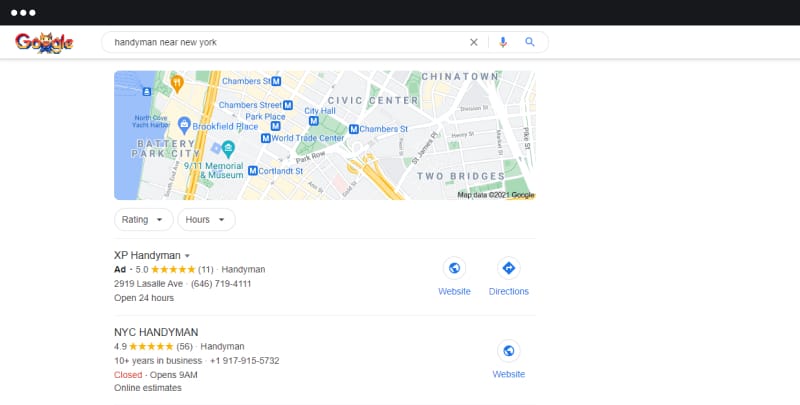The width and height of the screenshot is (800, 405).
Task: Focus the search field with handyman query
Action: point(286,42)
